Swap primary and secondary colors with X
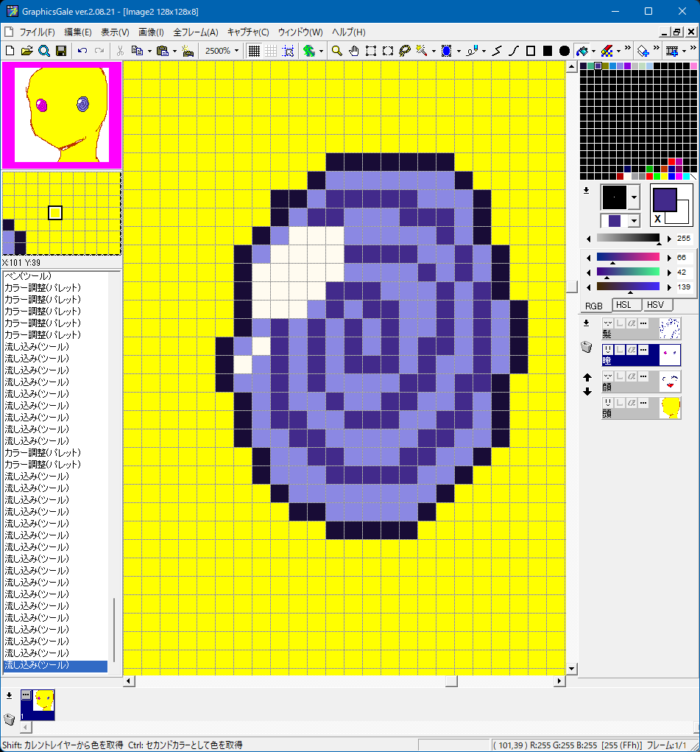 point(657,219)
